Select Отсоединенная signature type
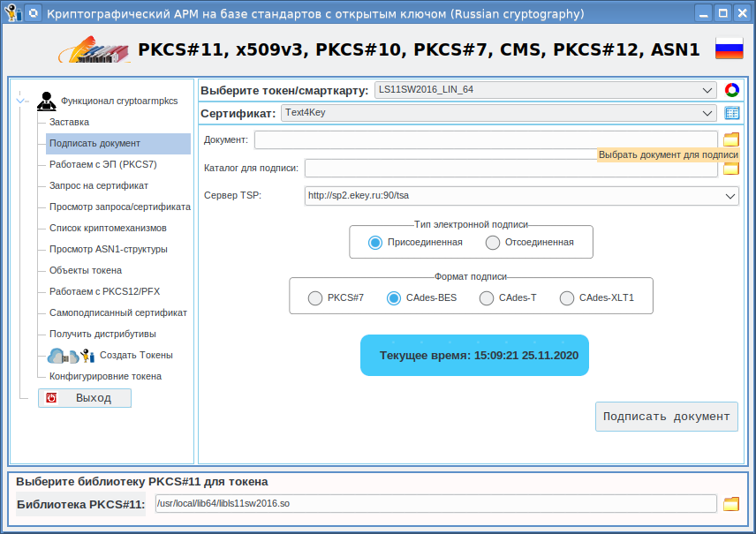This screenshot has height=534, width=756. click(x=493, y=242)
